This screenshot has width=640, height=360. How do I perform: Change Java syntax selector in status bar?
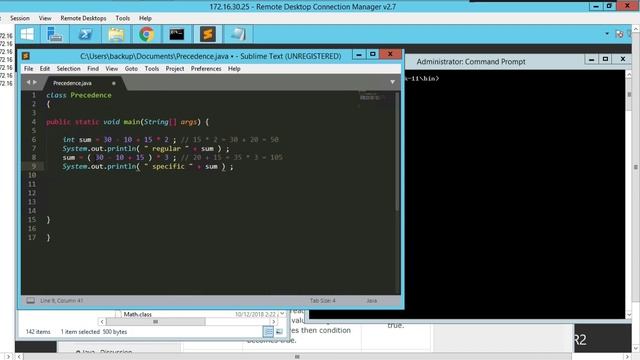click(x=371, y=301)
